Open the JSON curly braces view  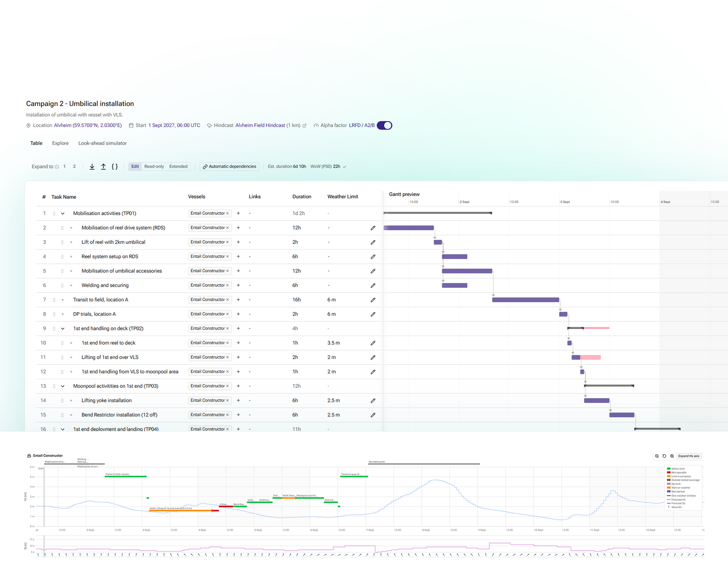click(115, 167)
